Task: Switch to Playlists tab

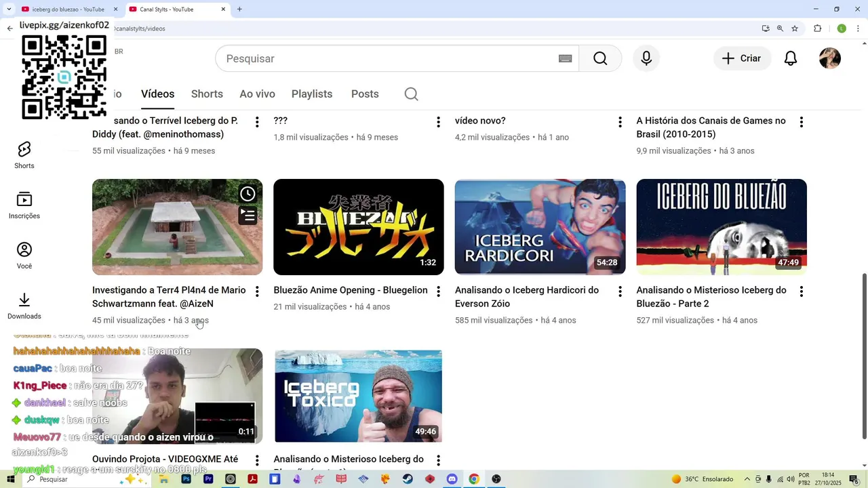Action: click(x=312, y=94)
